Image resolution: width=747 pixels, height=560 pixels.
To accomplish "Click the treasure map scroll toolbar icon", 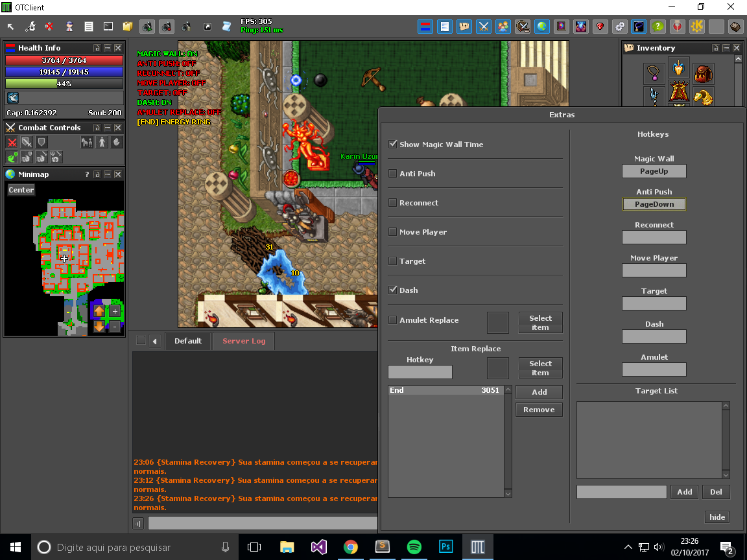I will point(464,27).
